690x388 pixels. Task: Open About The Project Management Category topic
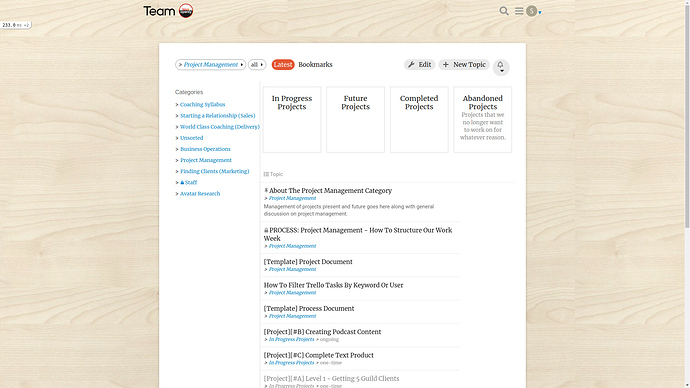pyautogui.click(x=330, y=191)
